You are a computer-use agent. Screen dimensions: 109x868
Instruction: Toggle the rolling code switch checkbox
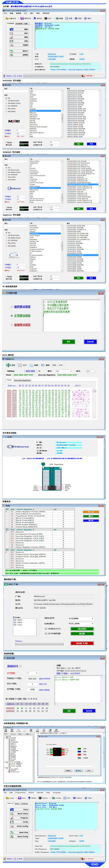point(21,666)
